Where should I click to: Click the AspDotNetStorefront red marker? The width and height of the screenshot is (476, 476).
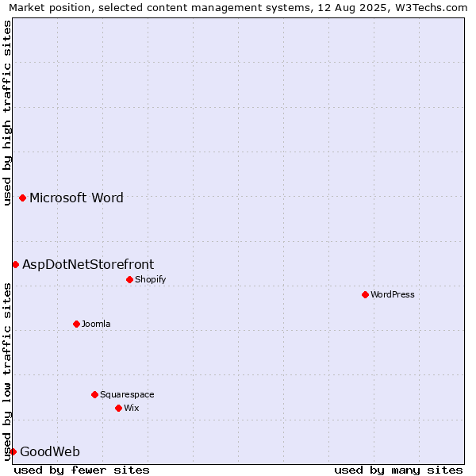pyautogui.click(x=16, y=265)
